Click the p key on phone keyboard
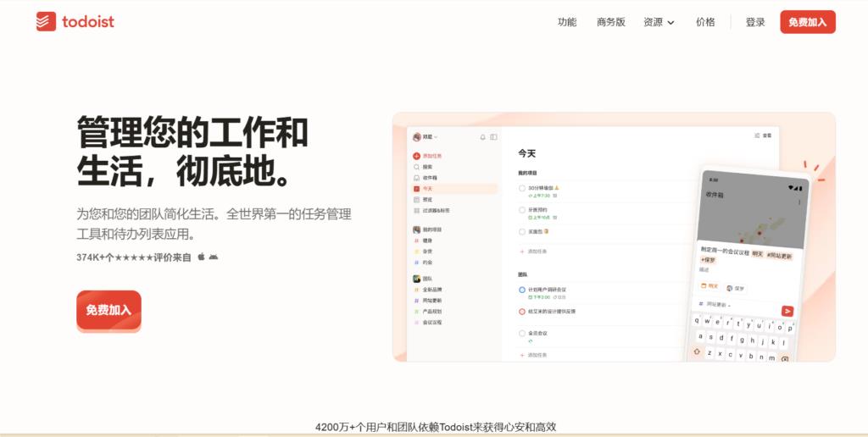The width and height of the screenshot is (868, 437). coord(789,328)
